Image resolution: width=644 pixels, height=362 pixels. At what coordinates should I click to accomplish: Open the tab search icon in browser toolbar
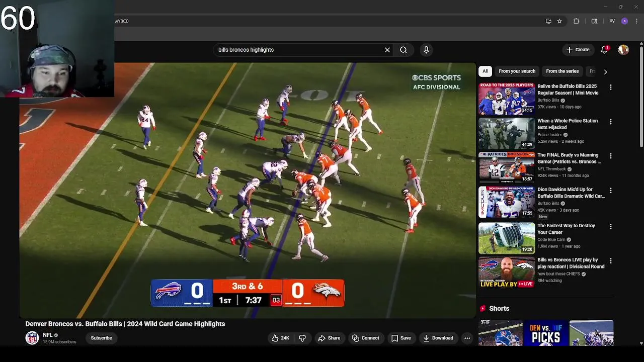coord(594,21)
